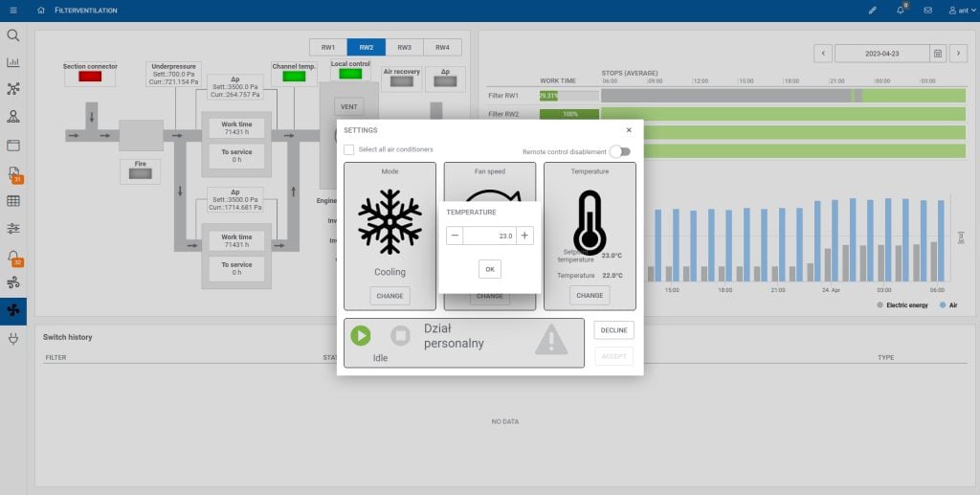
Task: Click the green play button above Idle
Action: click(x=360, y=336)
